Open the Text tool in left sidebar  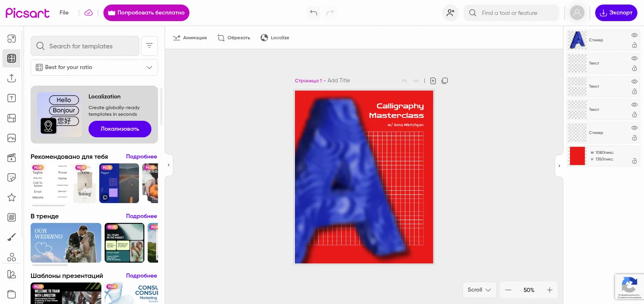point(12,98)
